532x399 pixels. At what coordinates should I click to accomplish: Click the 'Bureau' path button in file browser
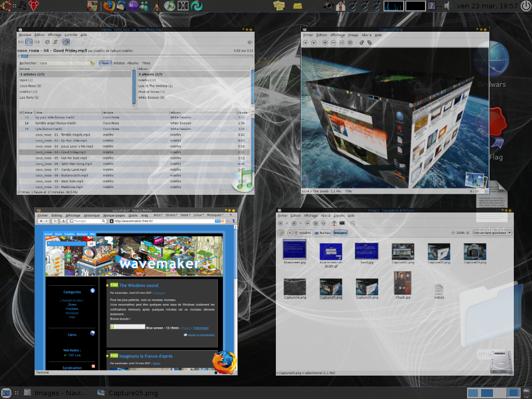(x=323, y=233)
